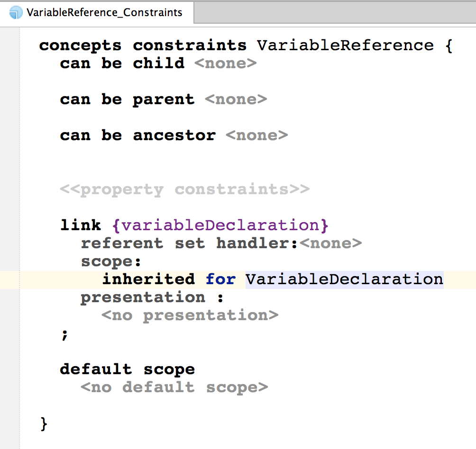Click <none> placeholder after can be parent

pos(236,99)
